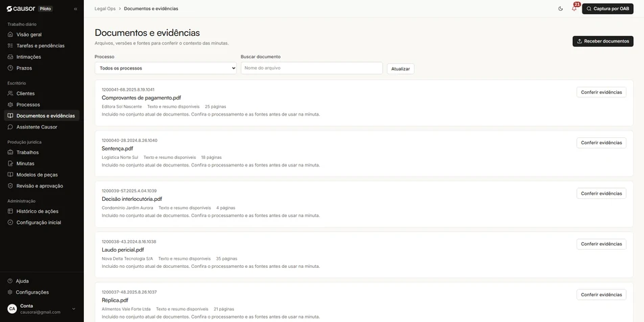
Task: Open notifications via the bell icon
Action: pos(574,8)
